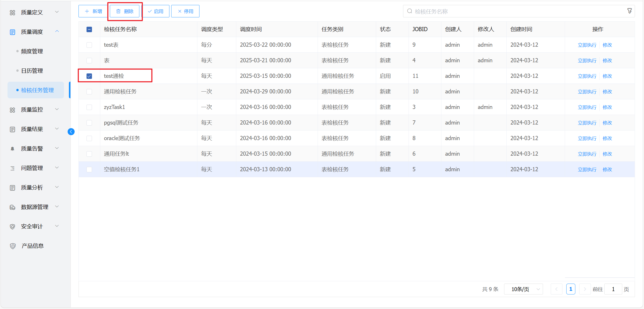
Task: Click the 删除 delete button
Action: pyautogui.click(x=125, y=11)
